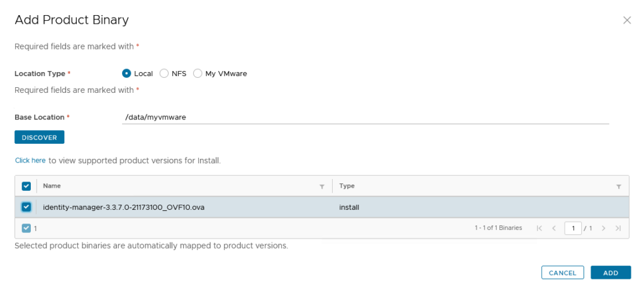Click the Cancel button

(562, 273)
